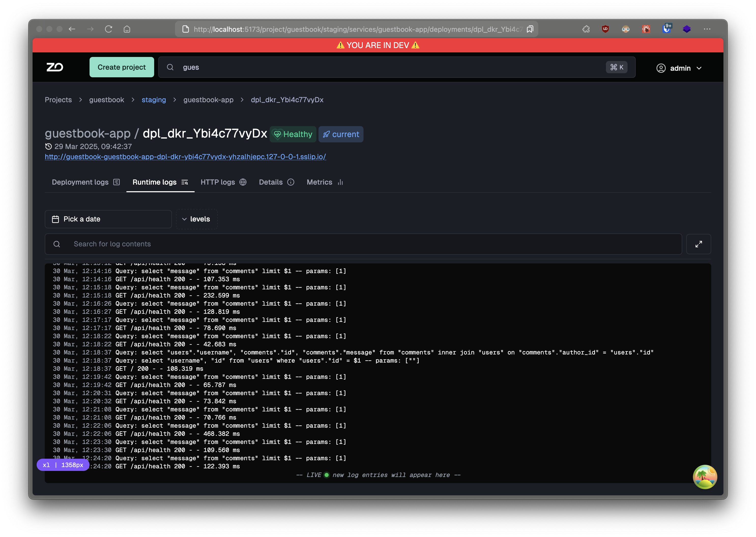The height and width of the screenshot is (537, 756).
Task: Focus the Search for log contents field
Action: (363, 244)
